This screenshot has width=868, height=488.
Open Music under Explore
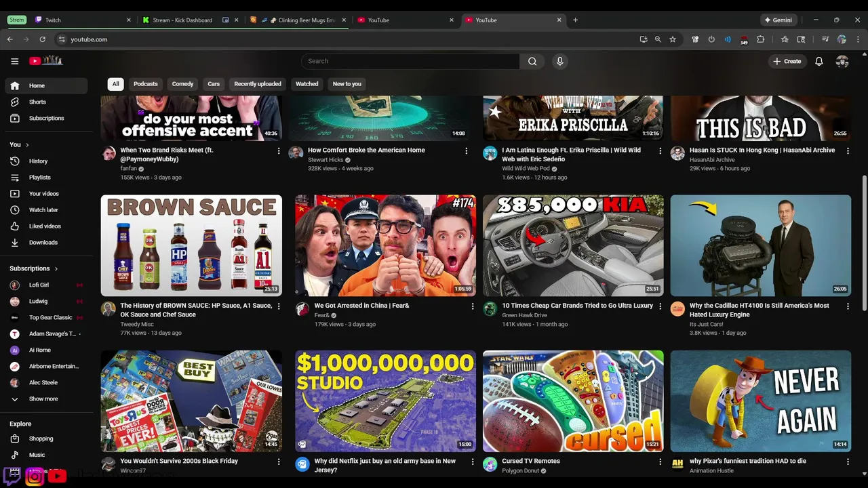point(47,455)
